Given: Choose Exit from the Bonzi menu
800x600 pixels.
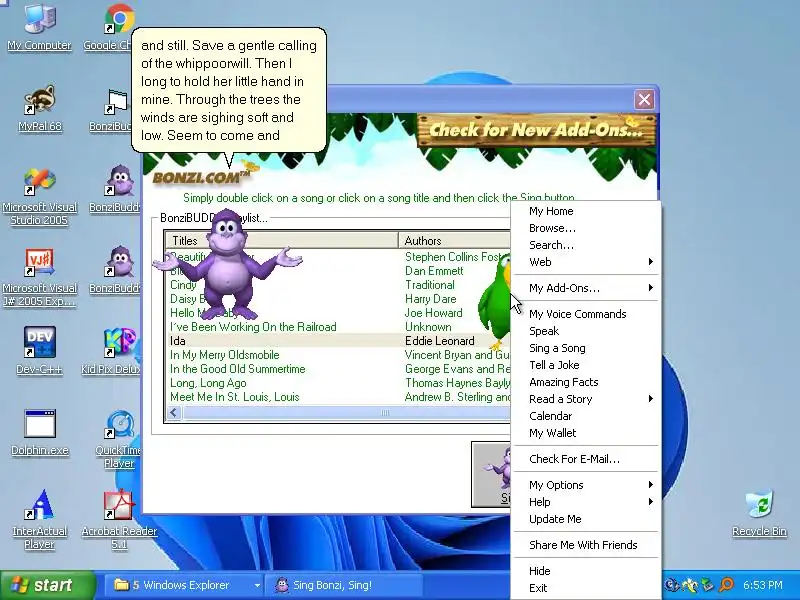Looking at the screenshot, I should 585,588.
